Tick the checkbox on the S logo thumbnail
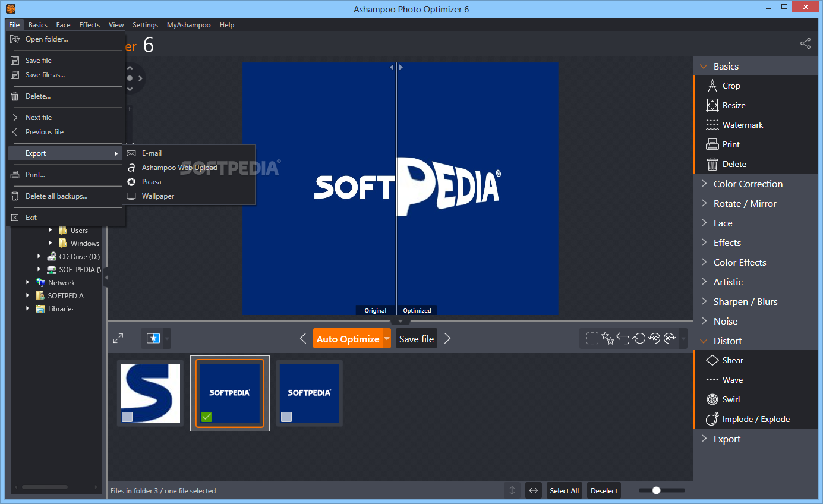823x504 pixels. [x=127, y=417]
